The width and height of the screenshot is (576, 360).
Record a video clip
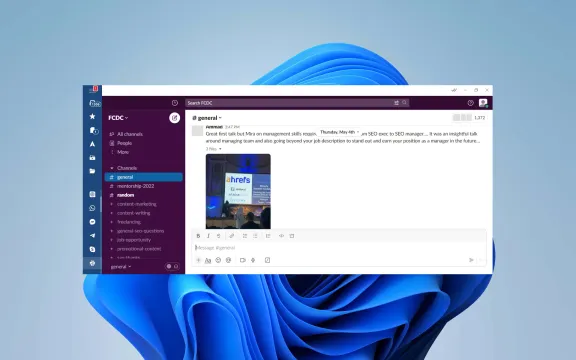(242, 260)
